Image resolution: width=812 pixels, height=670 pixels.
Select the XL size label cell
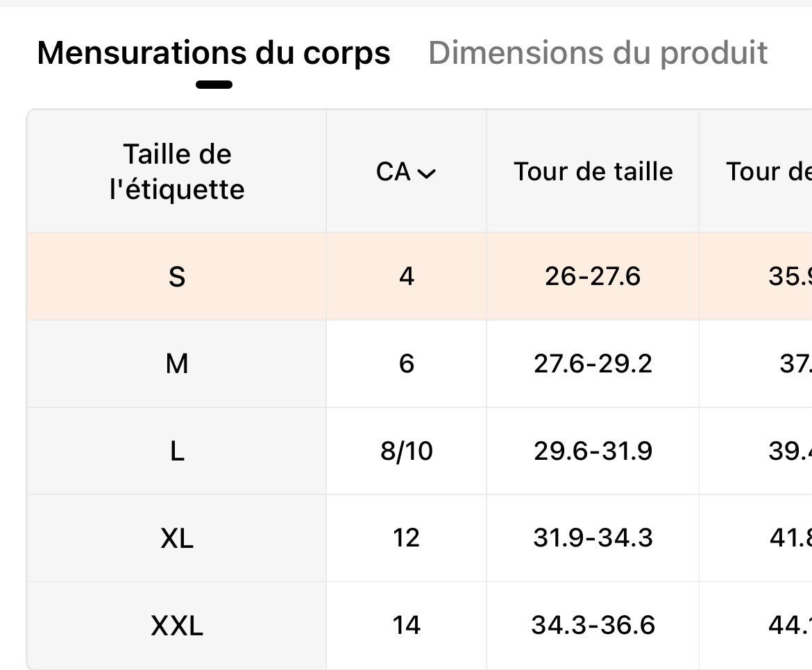177,538
